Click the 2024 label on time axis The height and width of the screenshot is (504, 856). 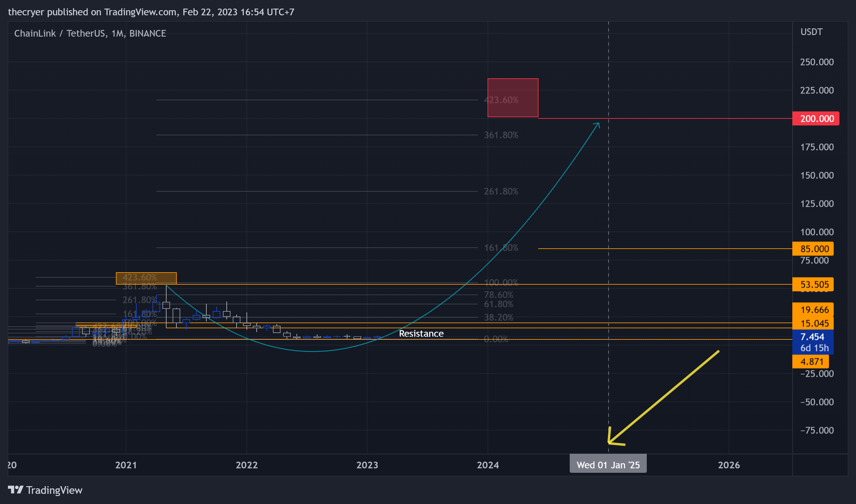(488, 465)
